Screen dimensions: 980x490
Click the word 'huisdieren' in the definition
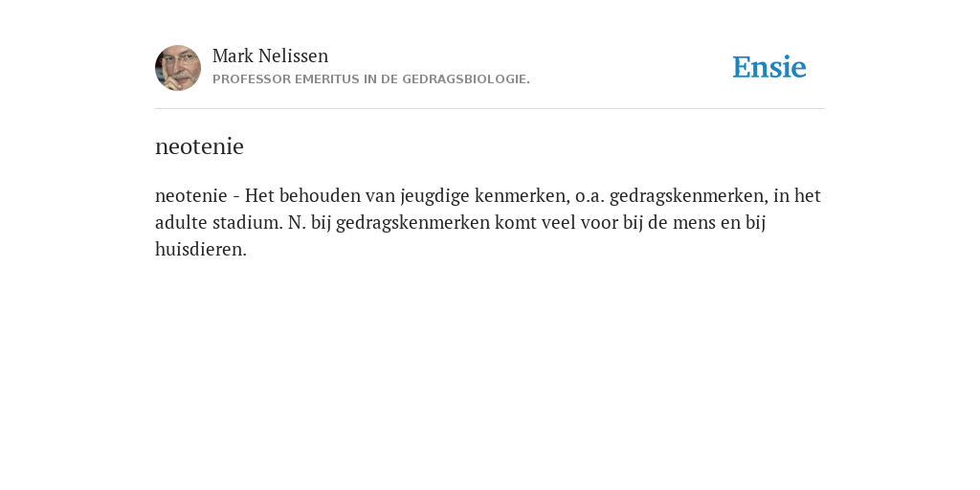(x=199, y=250)
